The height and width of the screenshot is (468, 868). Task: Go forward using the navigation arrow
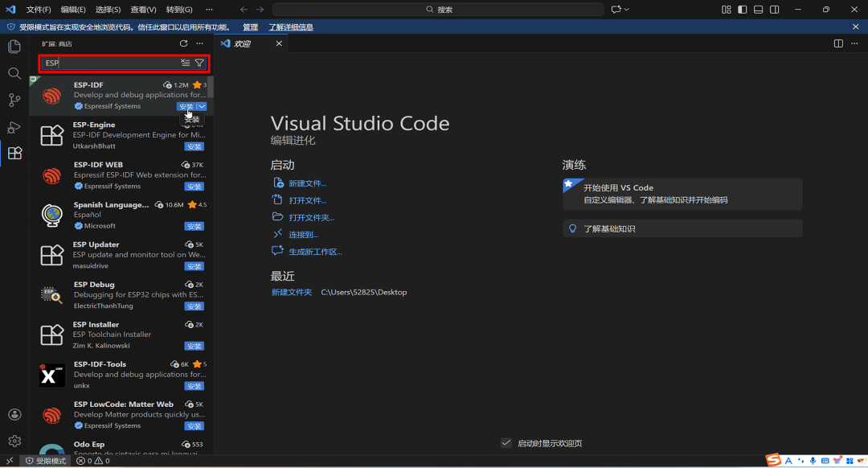point(260,10)
